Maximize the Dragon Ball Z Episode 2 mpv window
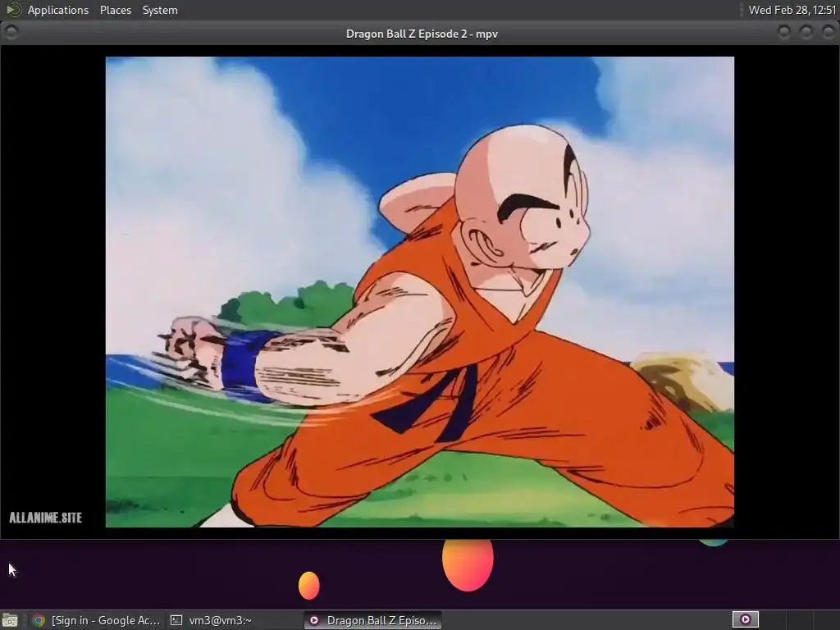This screenshot has width=840, height=630. (806, 33)
